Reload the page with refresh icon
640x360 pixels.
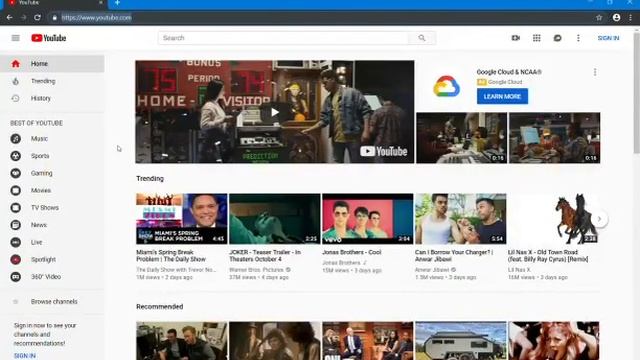click(38, 18)
